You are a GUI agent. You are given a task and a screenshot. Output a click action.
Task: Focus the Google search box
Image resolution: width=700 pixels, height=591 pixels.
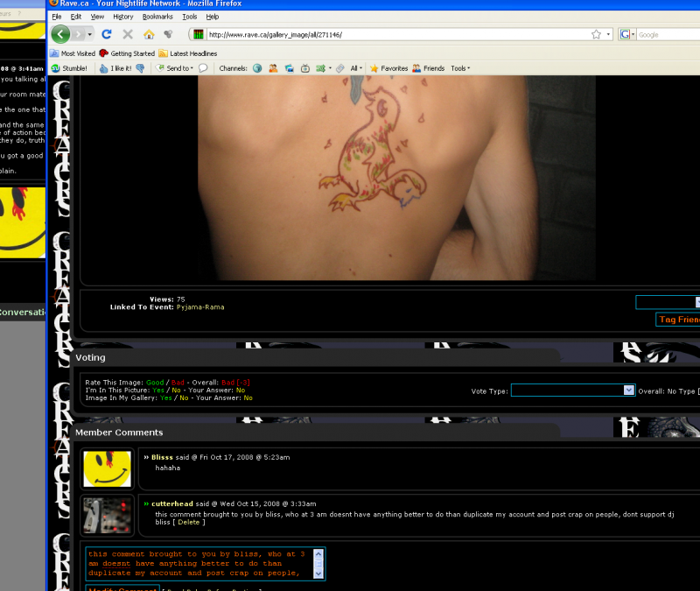tap(668, 34)
